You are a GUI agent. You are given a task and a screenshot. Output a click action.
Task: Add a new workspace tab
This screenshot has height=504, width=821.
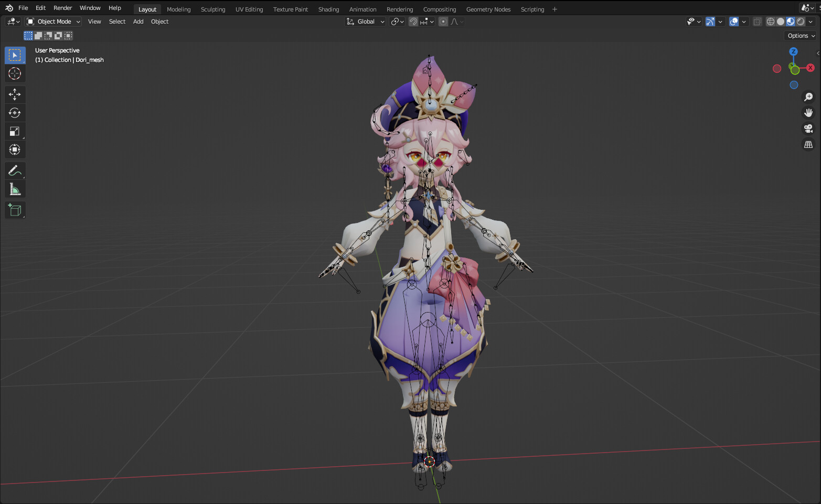pyautogui.click(x=555, y=9)
